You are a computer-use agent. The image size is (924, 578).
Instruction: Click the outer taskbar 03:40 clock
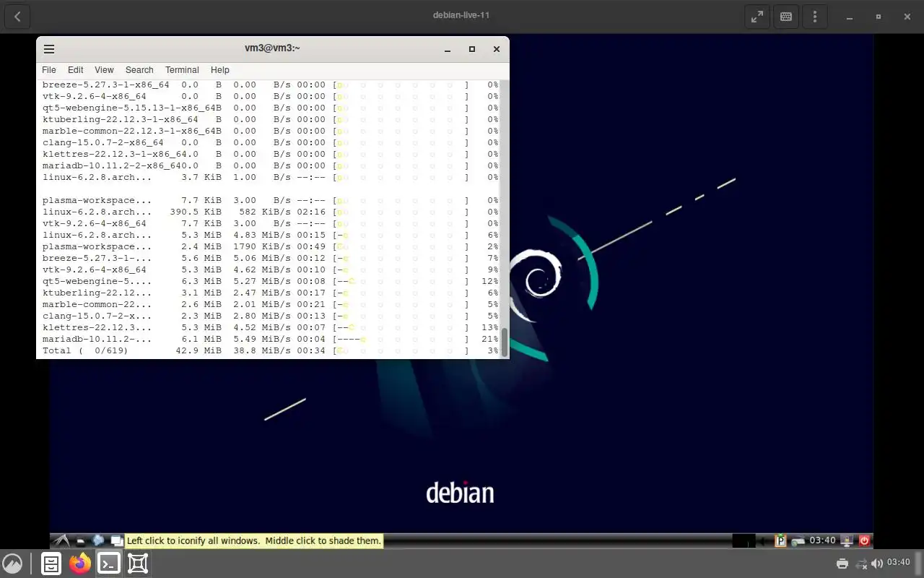tap(899, 563)
